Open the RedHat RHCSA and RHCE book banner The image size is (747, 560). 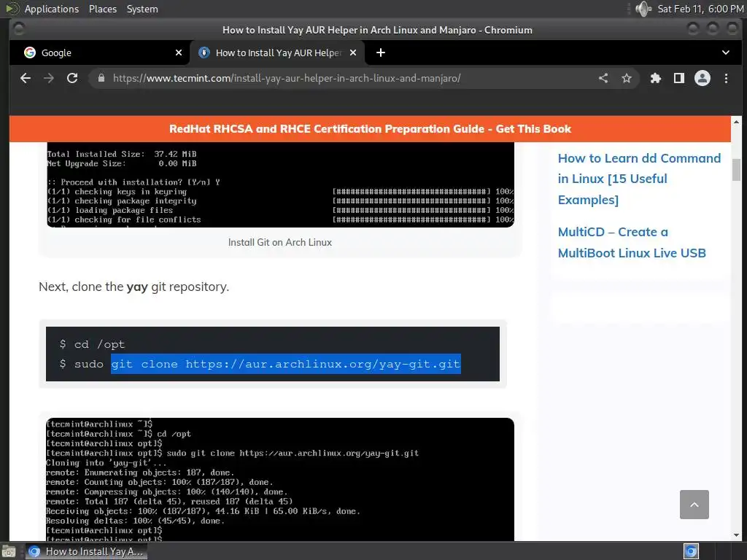370,129
